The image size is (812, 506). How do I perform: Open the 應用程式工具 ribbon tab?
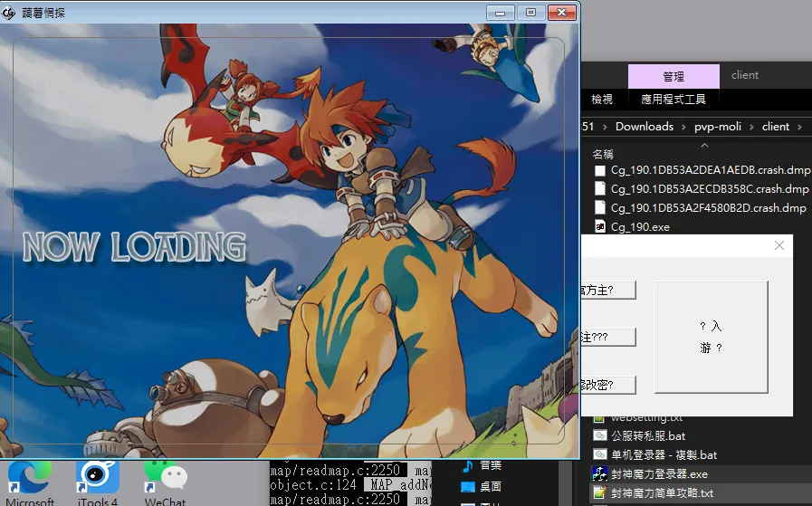pyautogui.click(x=673, y=99)
